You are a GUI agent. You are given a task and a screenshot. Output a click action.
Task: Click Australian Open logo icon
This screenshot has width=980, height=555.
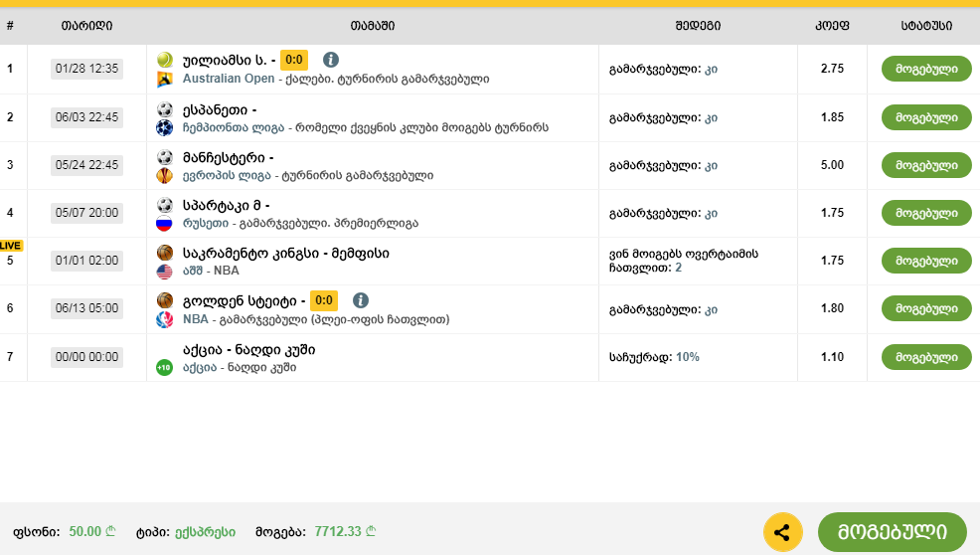[x=164, y=79]
